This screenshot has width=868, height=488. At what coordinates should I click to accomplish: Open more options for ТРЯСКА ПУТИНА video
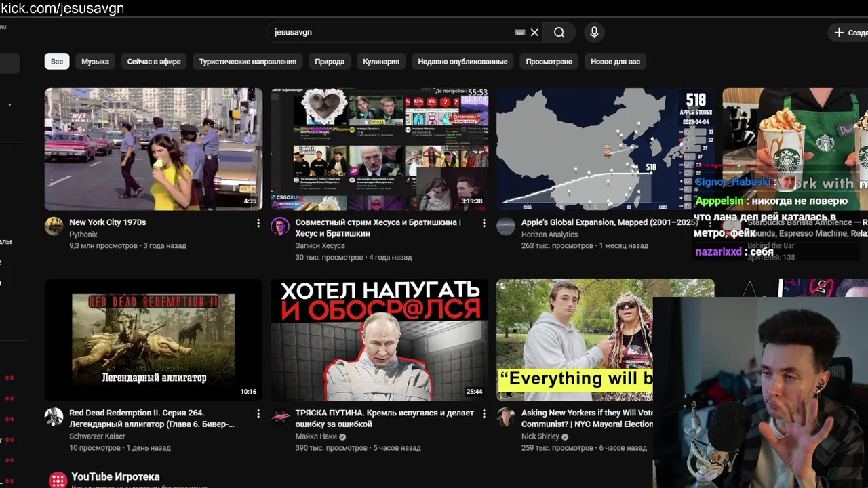[484, 413]
